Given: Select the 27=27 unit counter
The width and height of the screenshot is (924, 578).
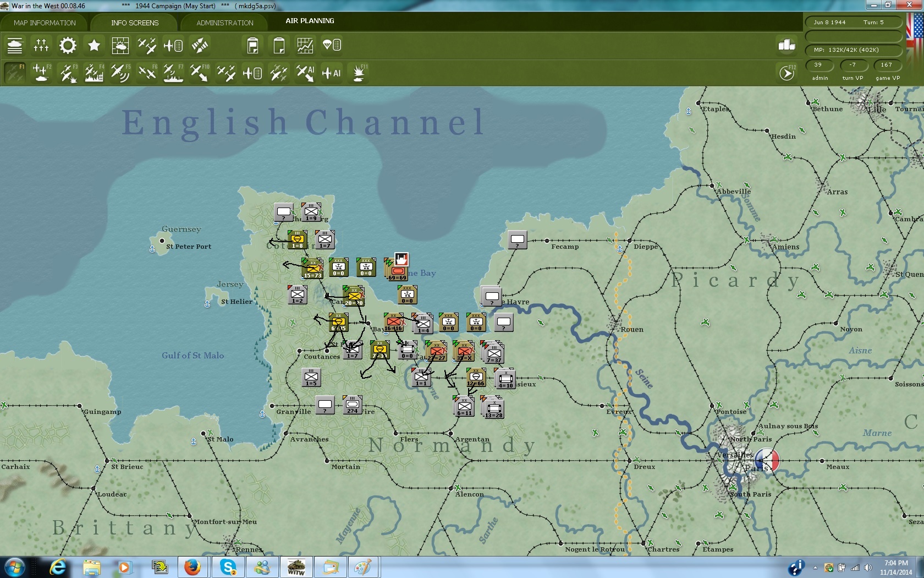Looking at the screenshot, I should pos(436,352).
